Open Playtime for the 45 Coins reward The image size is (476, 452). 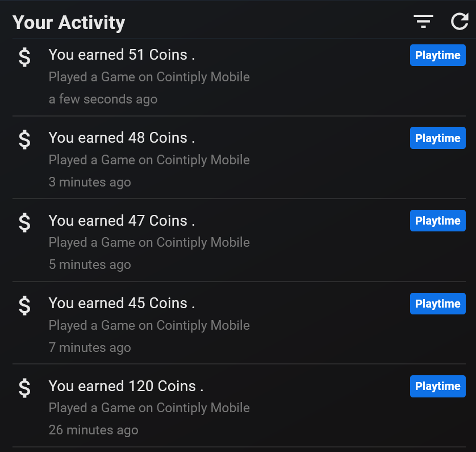coord(437,304)
